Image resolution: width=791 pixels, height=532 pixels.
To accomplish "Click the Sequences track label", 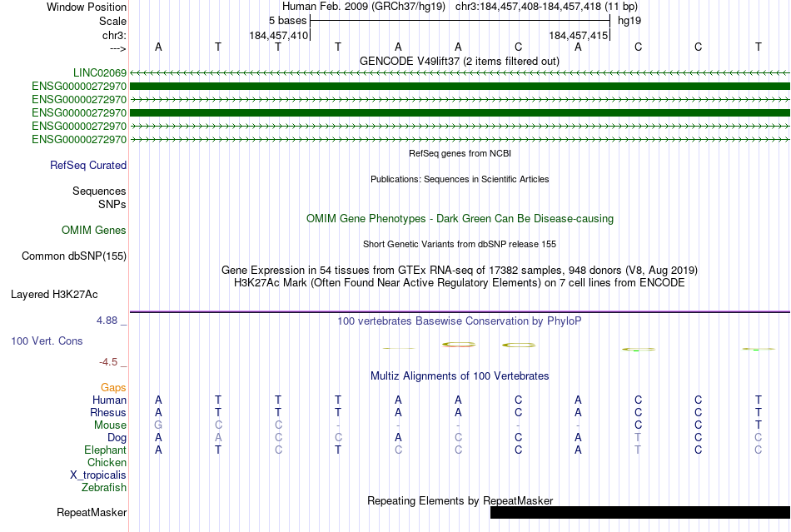I will click(99, 191).
